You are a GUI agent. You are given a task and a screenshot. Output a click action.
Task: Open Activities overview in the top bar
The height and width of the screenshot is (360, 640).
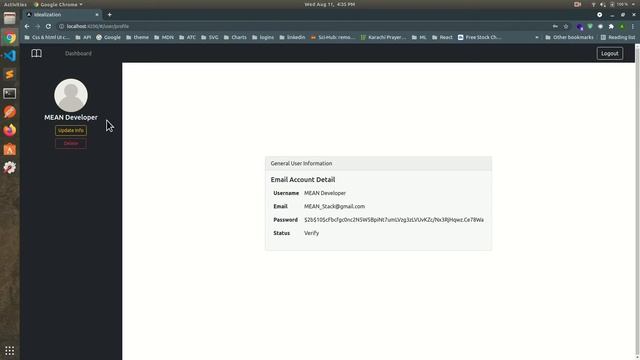coord(15,4)
